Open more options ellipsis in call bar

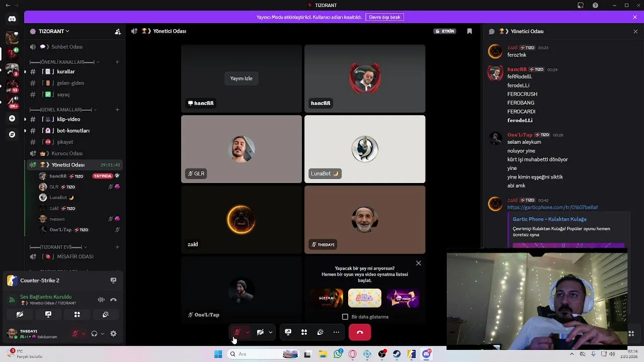336,332
